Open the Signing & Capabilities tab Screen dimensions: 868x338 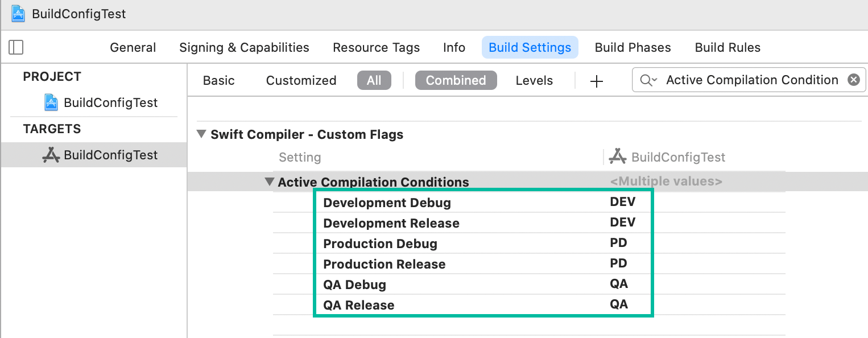[x=244, y=48]
